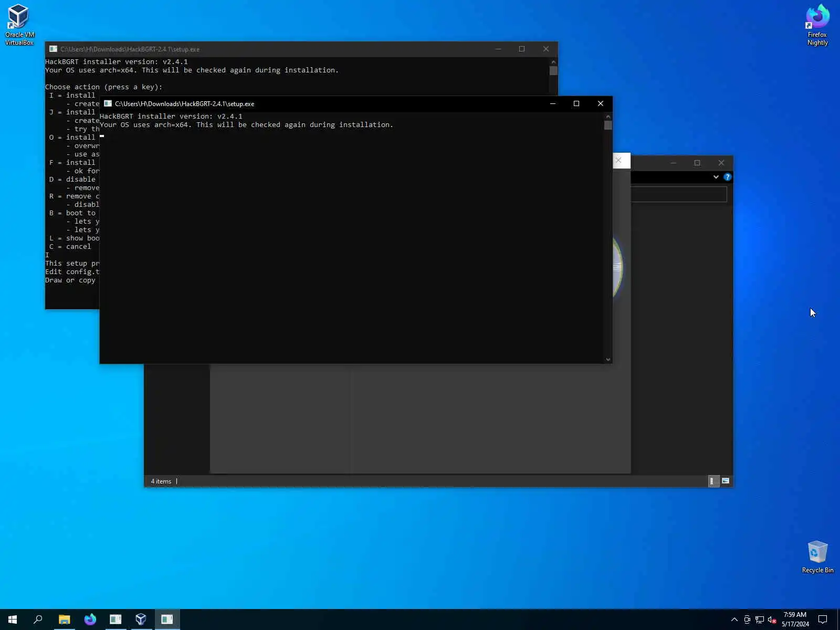This screenshot has width=840, height=630.
Task: Click the back console scrollbar thumb
Action: click(553, 70)
